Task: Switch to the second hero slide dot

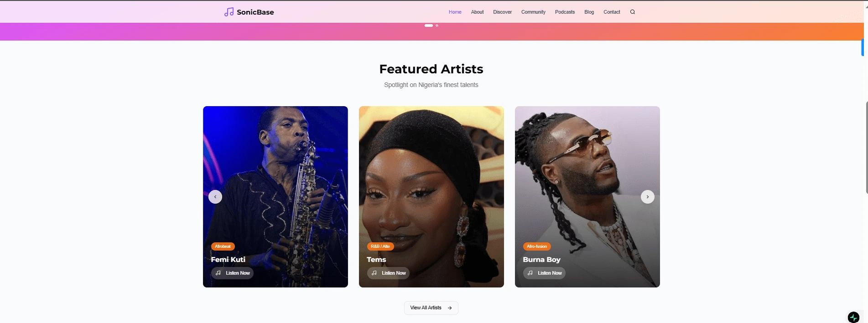Action: 437,26
